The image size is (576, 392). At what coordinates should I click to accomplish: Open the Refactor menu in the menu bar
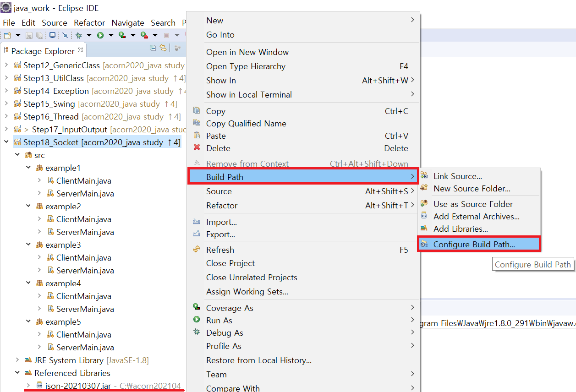point(89,22)
